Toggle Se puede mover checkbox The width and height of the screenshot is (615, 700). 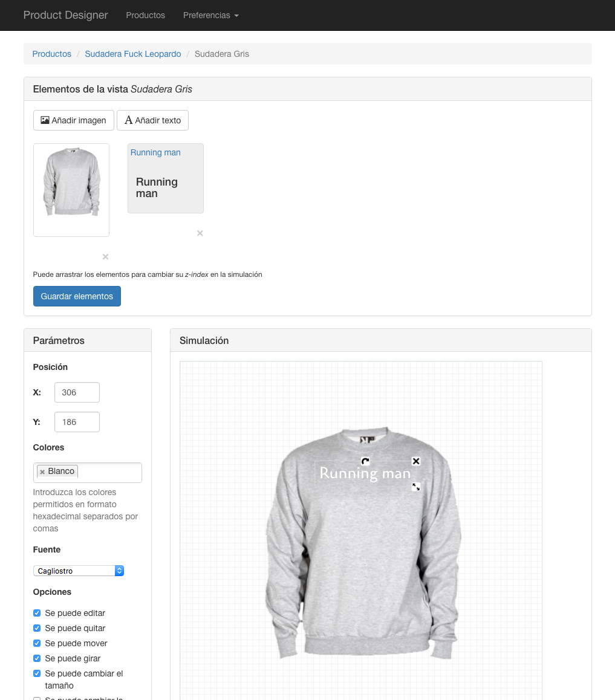click(37, 643)
